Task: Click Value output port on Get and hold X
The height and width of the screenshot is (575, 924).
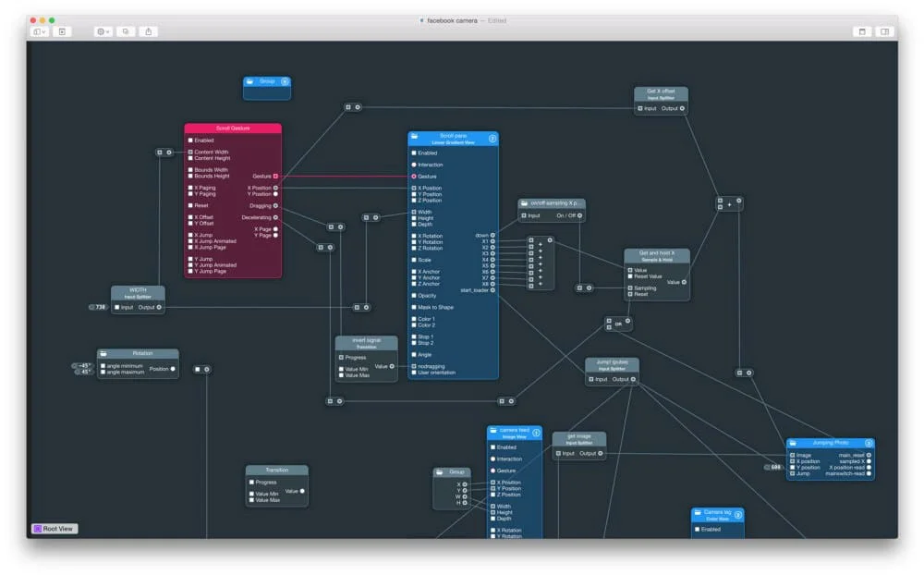Action: pyautogui.click(x=684, y=282)
